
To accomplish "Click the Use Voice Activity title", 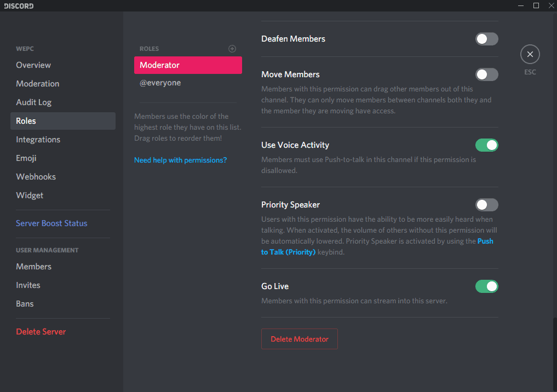I will 295,145.
